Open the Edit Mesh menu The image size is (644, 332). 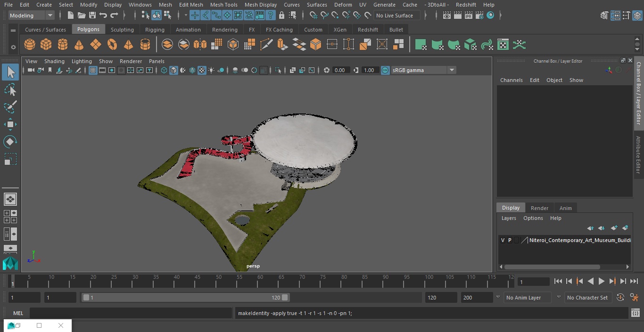click(191, 5)
